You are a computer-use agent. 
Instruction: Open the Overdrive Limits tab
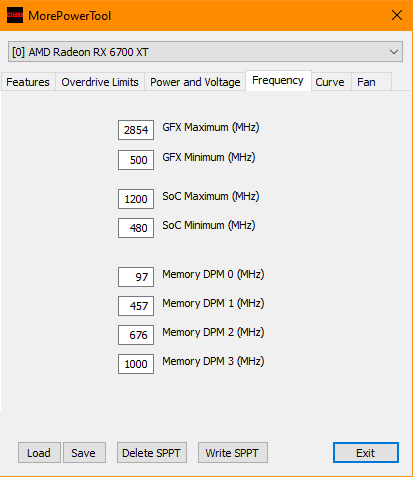pos(100,82)
